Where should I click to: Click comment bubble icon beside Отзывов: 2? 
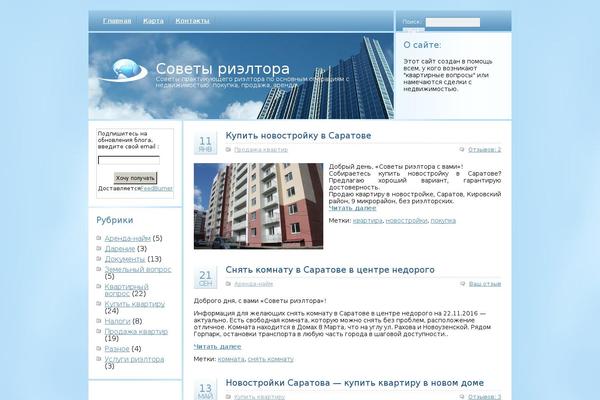(x=462, y=149)
